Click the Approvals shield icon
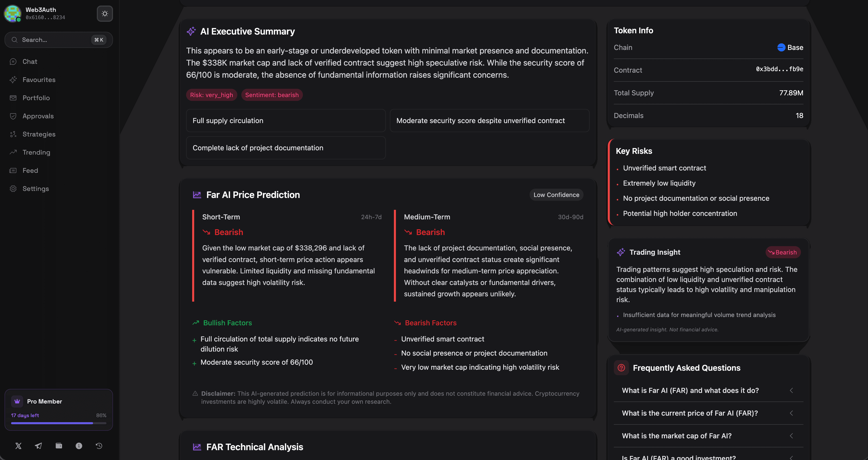The image size is (868, 460). click(13, 116)
